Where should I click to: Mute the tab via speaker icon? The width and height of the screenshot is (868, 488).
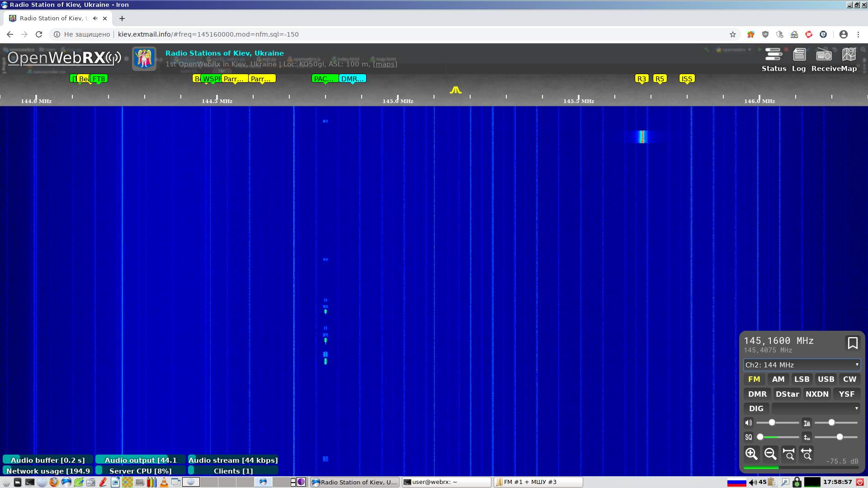pyautogui.click(x=95, y=19)
